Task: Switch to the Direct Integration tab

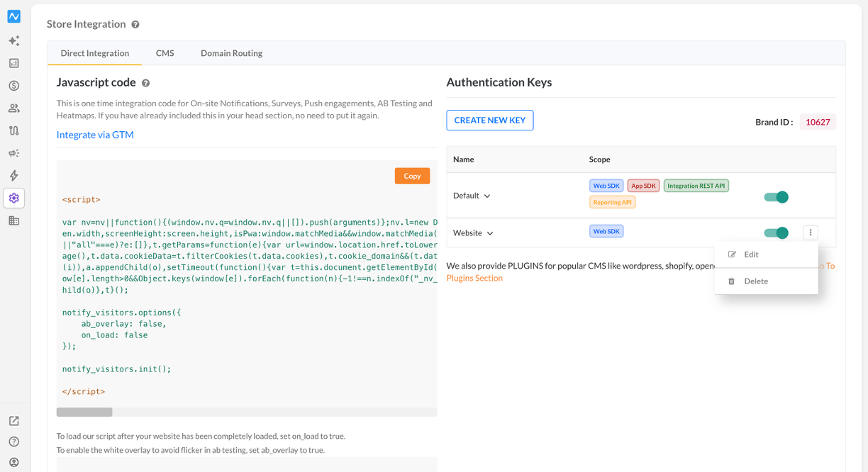Action: pos(95,53)
